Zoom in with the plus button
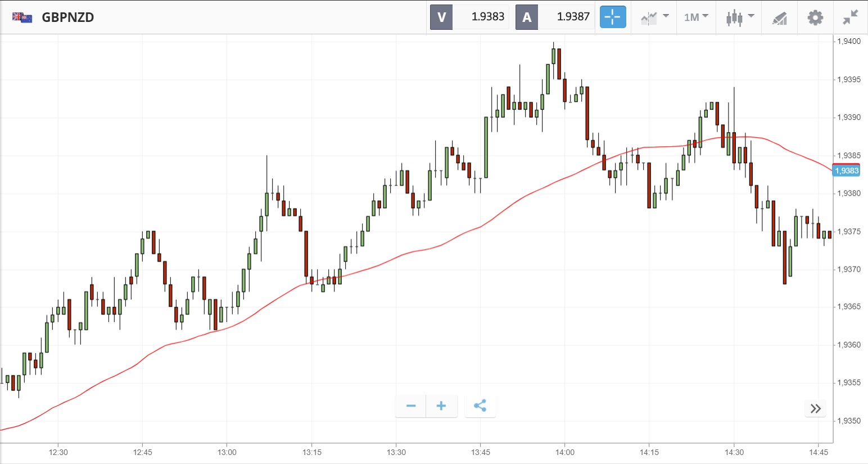 [x=441, y=406]
